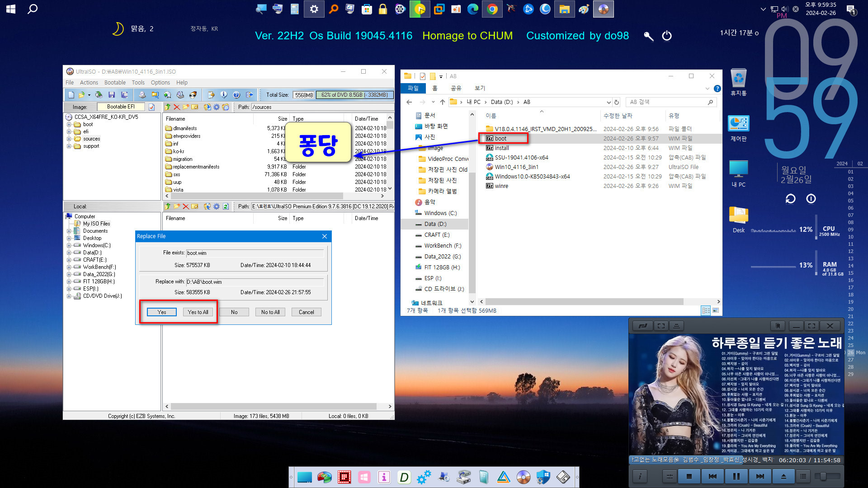Click the info button in the media player

pos(640,476)
